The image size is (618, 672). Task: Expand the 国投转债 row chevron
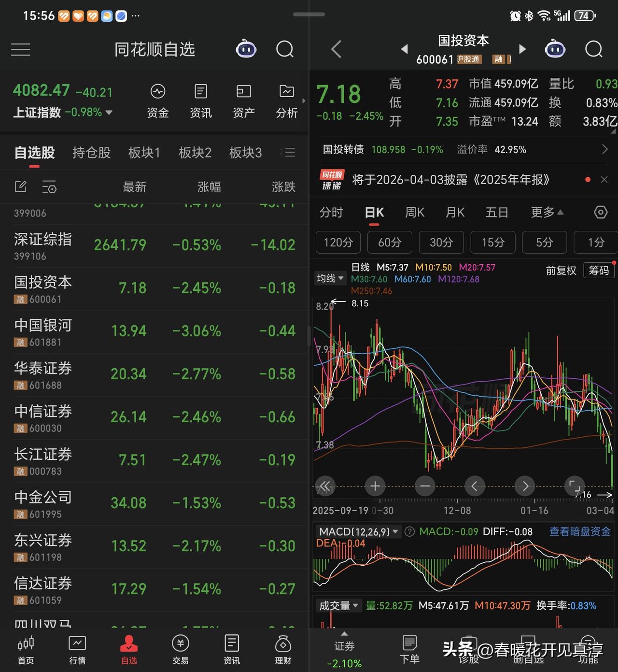604,150
